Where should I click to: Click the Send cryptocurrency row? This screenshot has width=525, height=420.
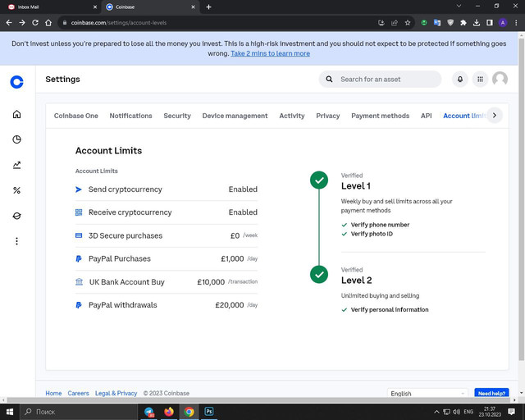click(167, 189)
